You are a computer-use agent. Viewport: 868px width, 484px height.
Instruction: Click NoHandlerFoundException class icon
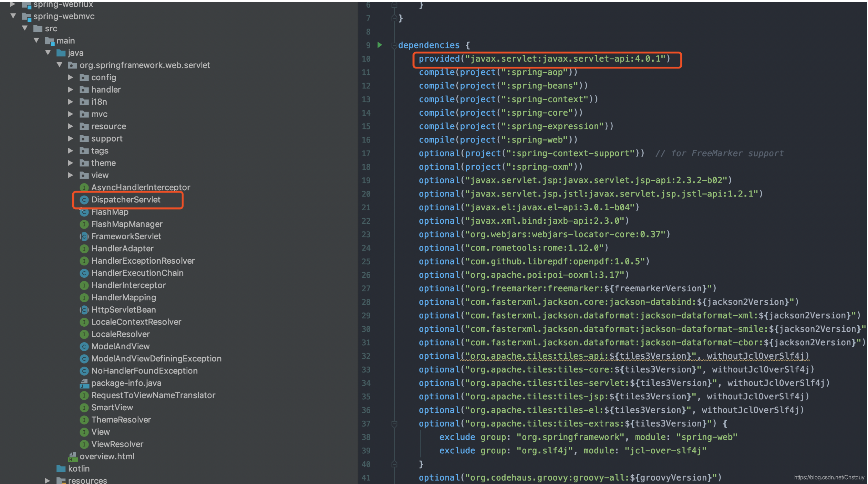[84, 371]
